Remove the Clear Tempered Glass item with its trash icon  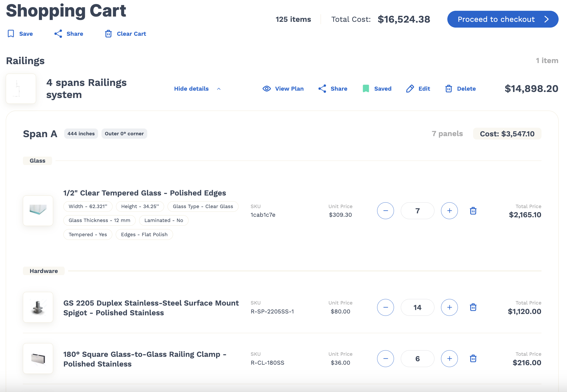pyautogui.click(x=473, y=211)
